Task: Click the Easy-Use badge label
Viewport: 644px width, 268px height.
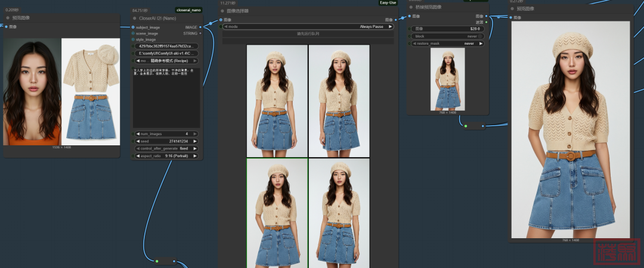Action: pyautogui.click(x=388, y=2)
